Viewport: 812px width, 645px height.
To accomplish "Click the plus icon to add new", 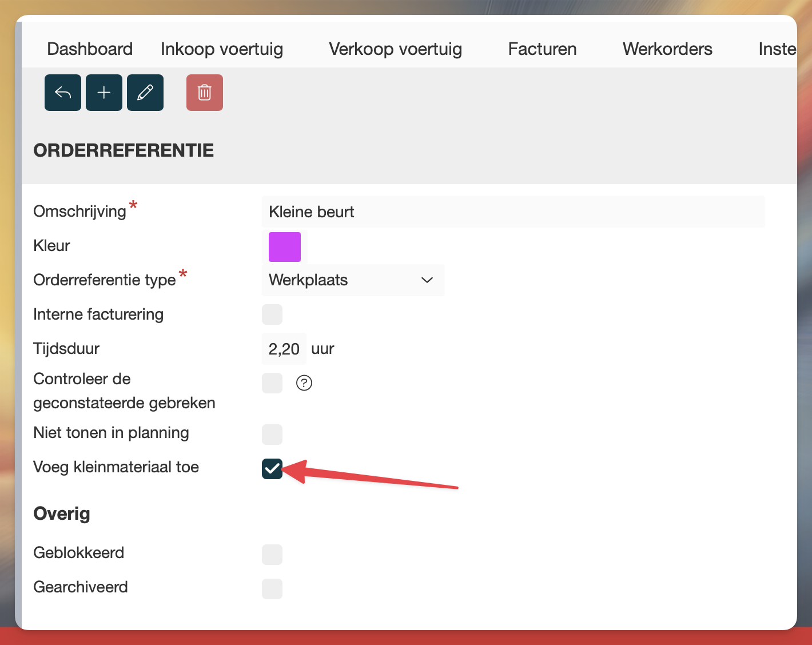I will [x=104, y=93].
